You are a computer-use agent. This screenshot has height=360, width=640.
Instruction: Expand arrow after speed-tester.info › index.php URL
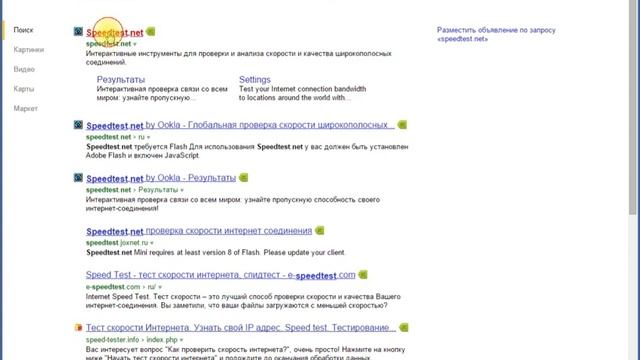[181, 340]
